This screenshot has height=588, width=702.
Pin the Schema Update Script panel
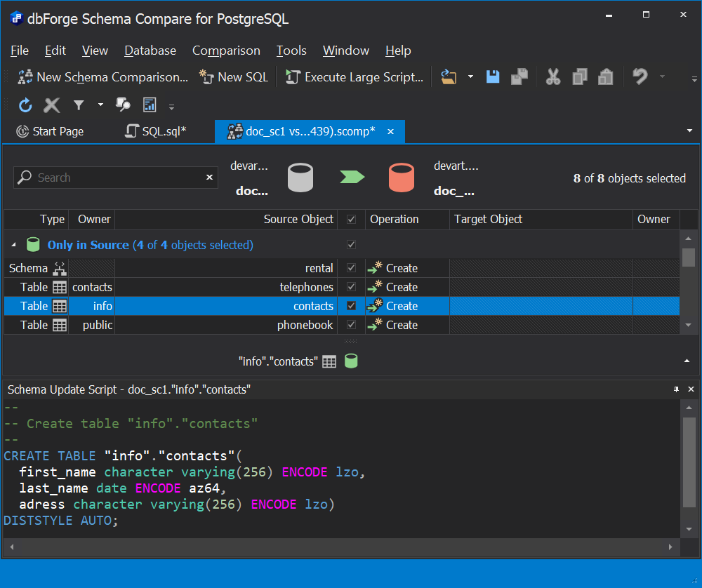tap(676, 389)
